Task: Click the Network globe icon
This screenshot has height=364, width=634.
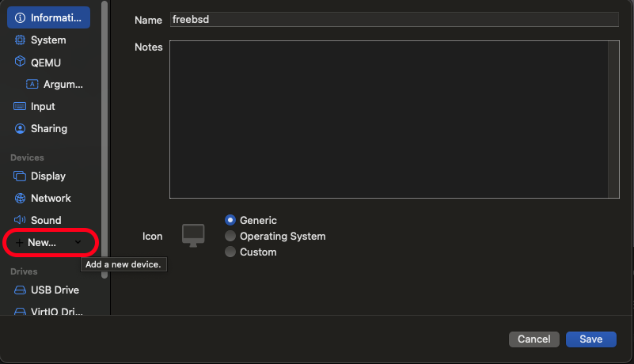Action: pos(20,198)
